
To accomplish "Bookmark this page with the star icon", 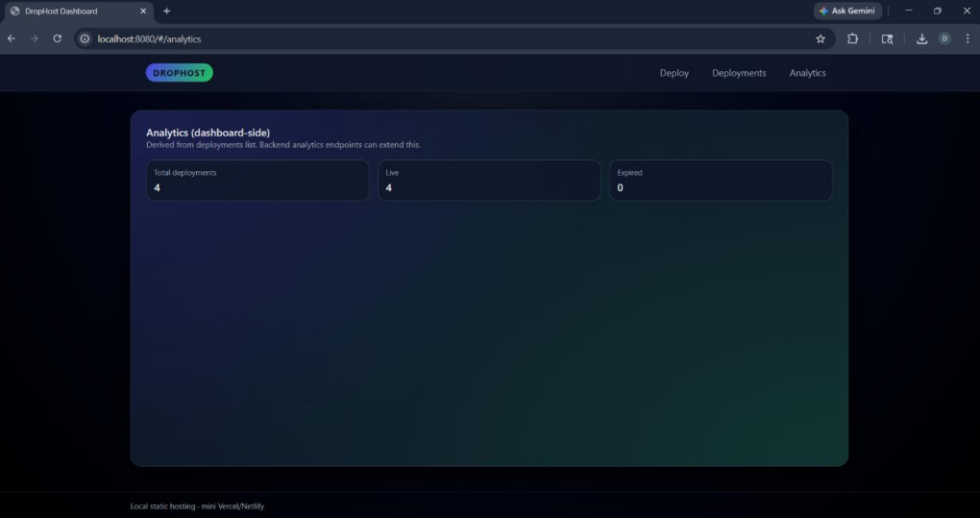I will coord(821,38).
